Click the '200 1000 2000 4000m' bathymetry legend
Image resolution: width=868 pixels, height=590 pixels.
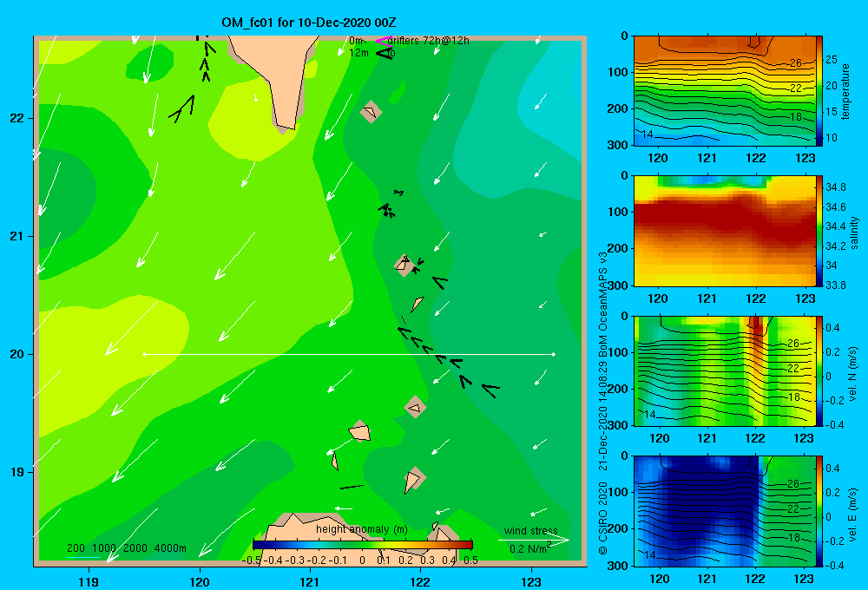pyautogui.click(x=126, y=548)
